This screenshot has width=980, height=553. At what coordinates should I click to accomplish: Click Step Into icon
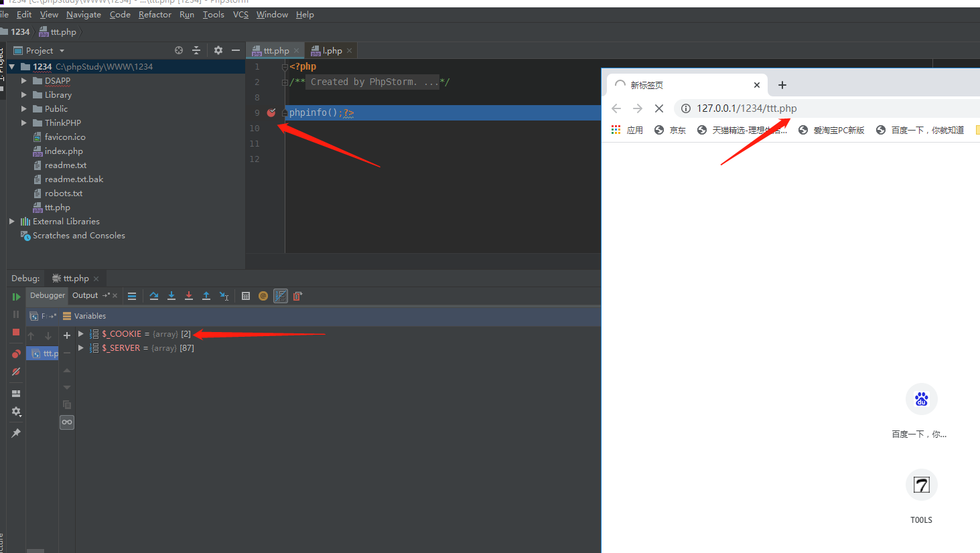[171, 296]
